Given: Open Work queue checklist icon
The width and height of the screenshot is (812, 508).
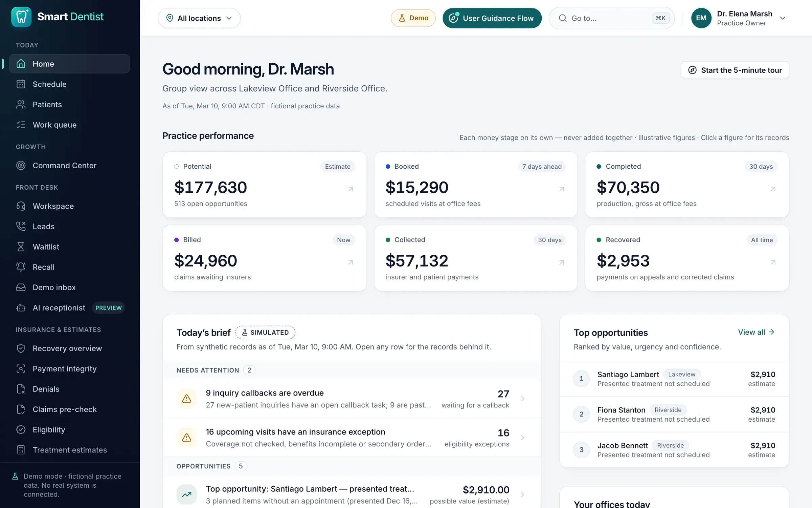Looking at the screenshot, I should tap(21, 125).
